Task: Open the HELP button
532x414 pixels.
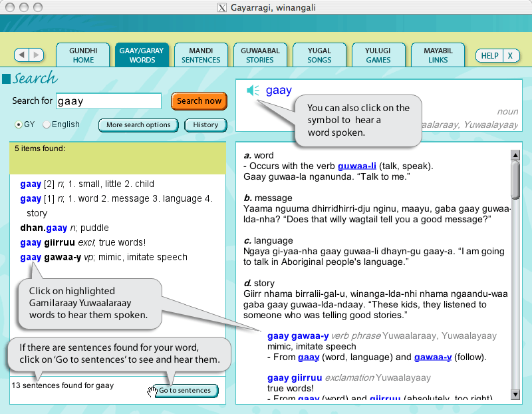Action: pyautogui.click(x=489, y=56)
